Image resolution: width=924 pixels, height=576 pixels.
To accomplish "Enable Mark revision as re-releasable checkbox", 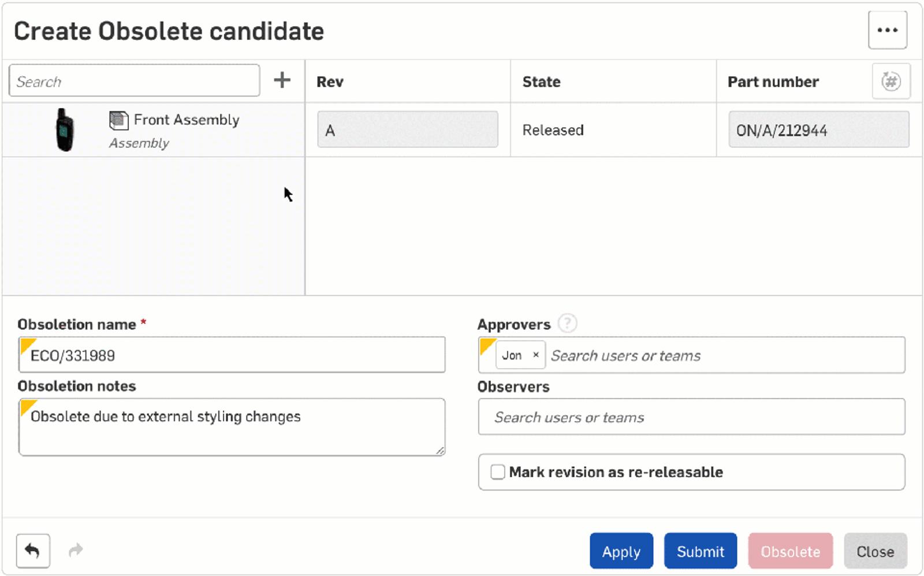I will (497, 472).
